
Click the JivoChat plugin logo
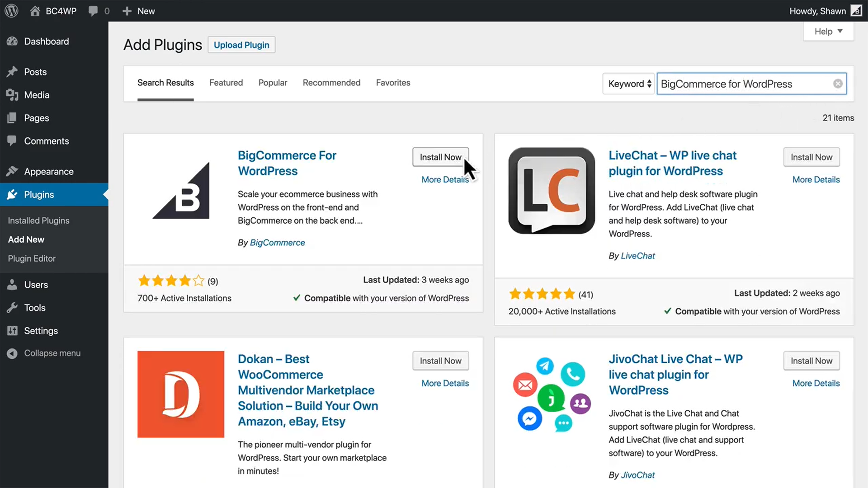[x=552, y=394]
